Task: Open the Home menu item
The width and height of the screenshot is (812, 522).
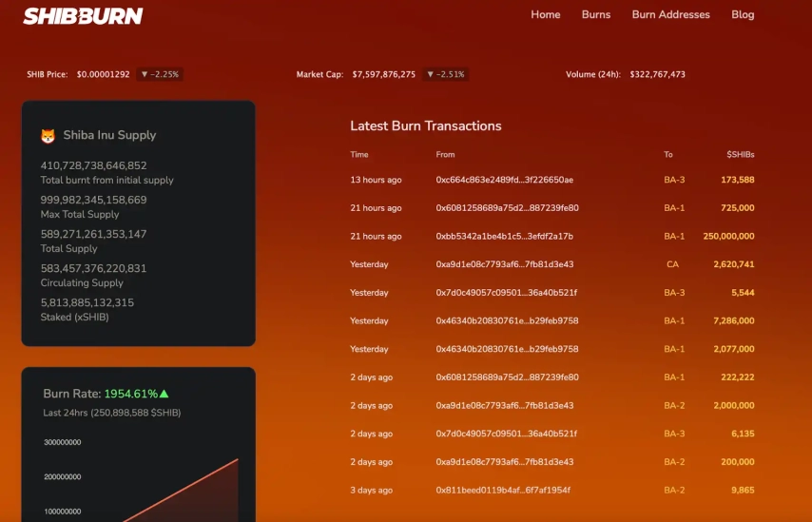Action: click(x=546, y=14)
